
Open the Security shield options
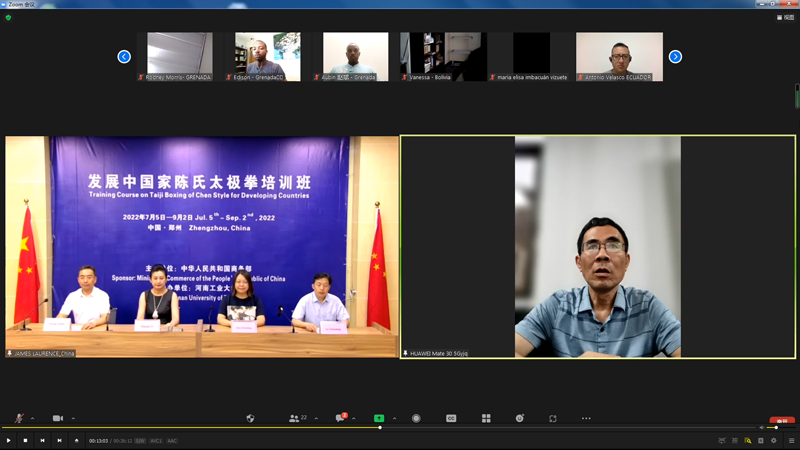point(251,418)
